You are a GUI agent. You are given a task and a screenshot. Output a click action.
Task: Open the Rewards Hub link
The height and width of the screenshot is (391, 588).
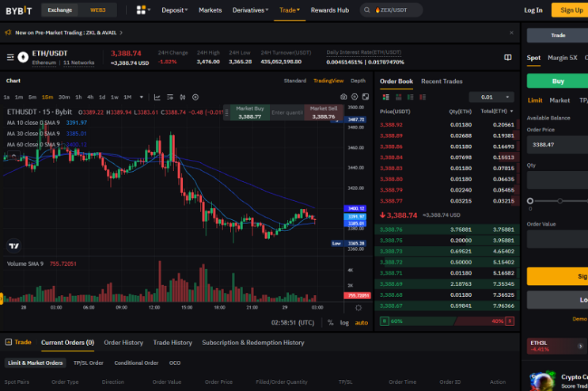(x=330, y=10)
